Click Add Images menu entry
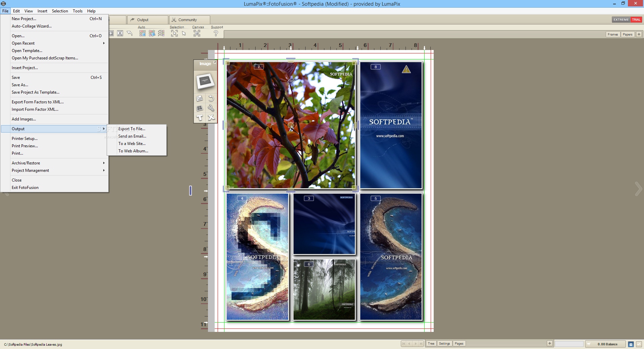 (x=54, y=119)
